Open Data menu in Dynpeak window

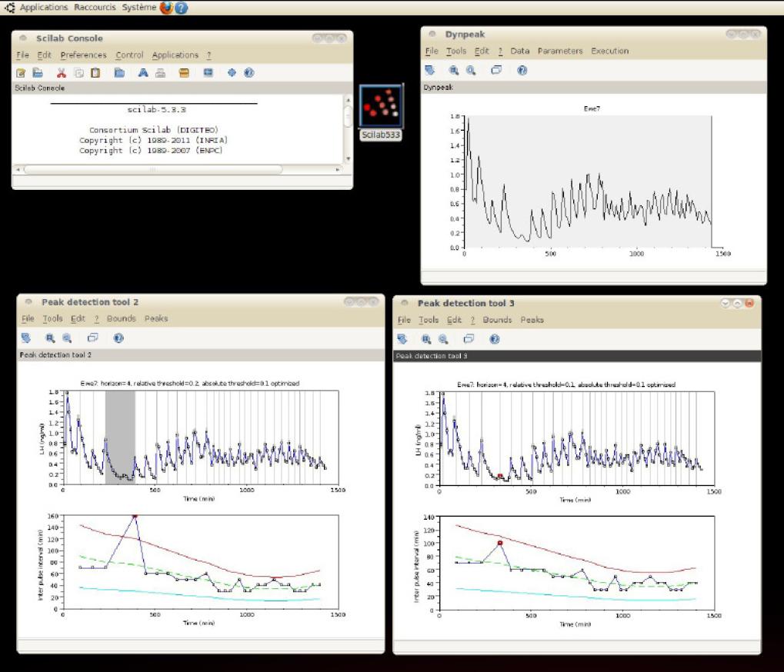click(519, 51)
